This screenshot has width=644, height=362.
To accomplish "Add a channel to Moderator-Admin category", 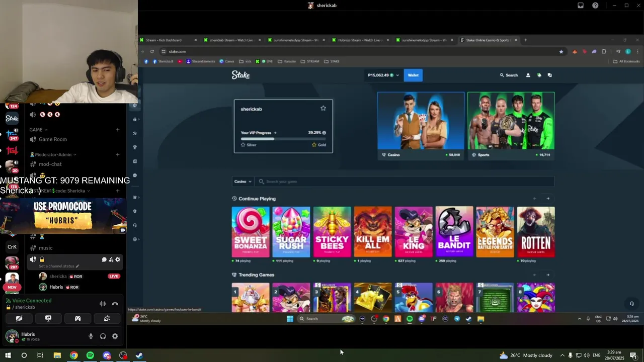I will point(118,155).
